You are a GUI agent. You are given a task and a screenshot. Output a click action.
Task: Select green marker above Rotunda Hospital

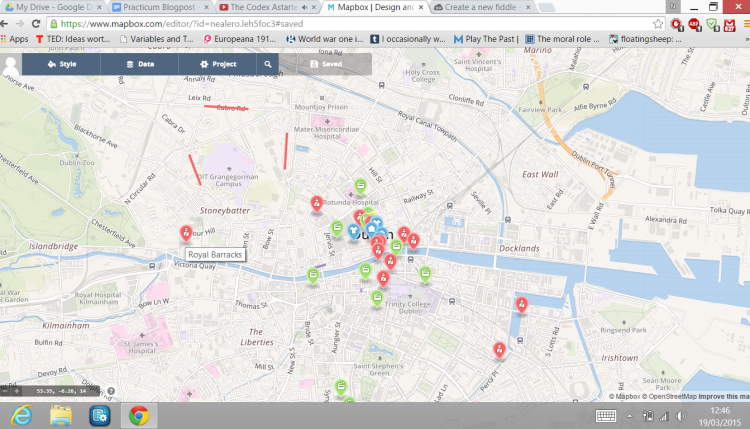360,186
